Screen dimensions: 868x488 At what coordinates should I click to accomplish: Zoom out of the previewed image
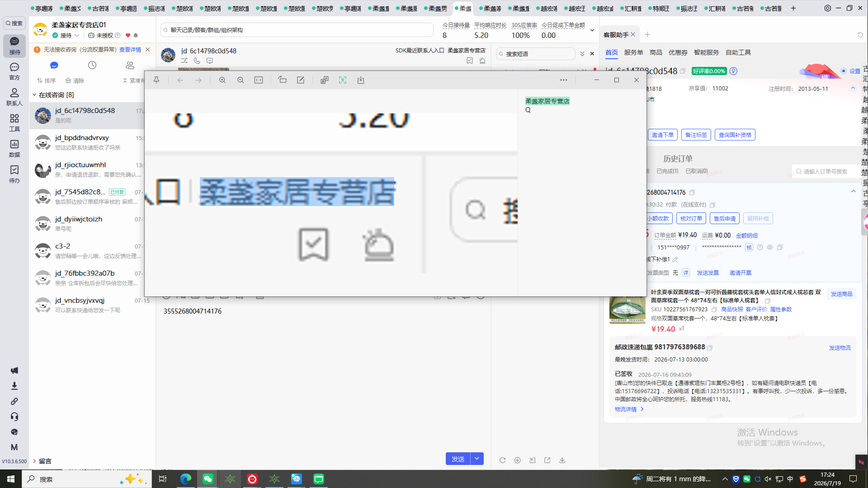pyautogui.click(x=241, y=80)
